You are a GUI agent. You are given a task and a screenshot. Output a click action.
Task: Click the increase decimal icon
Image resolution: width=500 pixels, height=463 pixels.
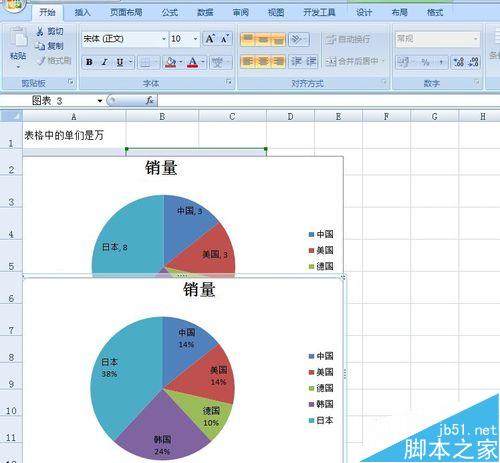[x=459, y=62]
